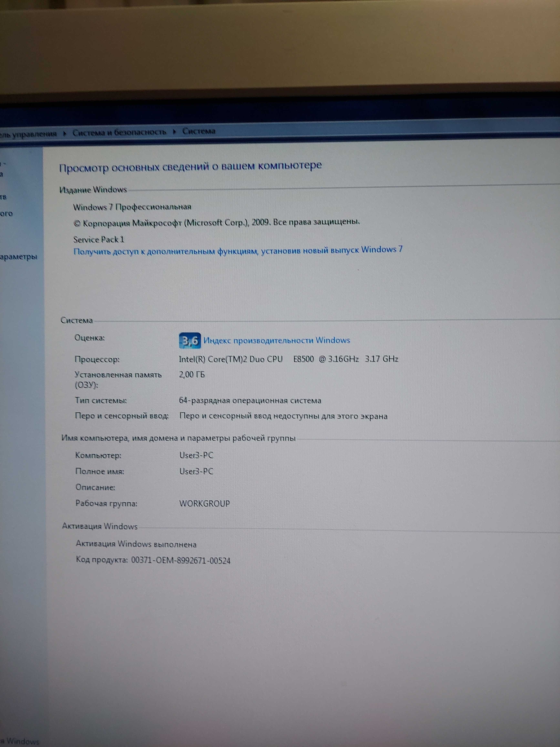The image size is (560, 747).
Task: Click the 'Процессор:' label
Action: coord(97,360)
